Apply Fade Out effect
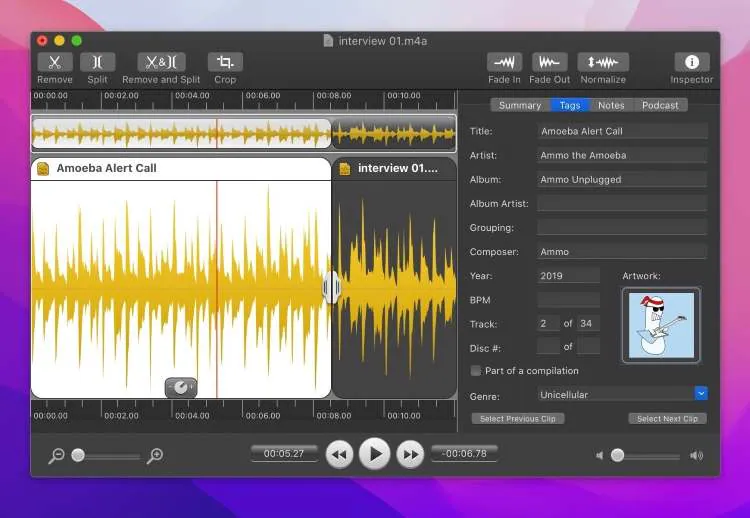This screenshot has width=750, height=518. click(550, 62)
